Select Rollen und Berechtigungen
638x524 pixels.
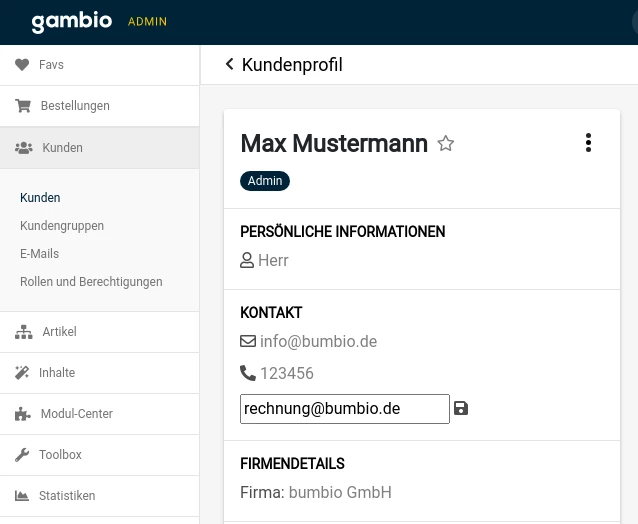(x=91, y=282)
